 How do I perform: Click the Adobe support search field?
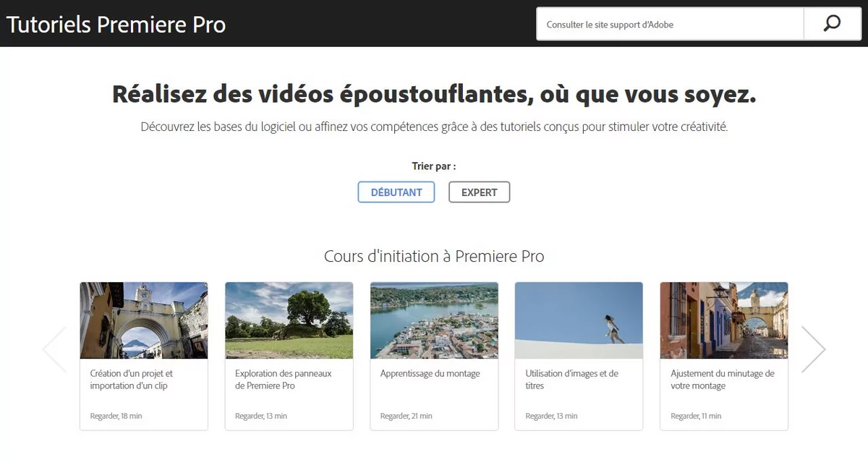point(670,24)
